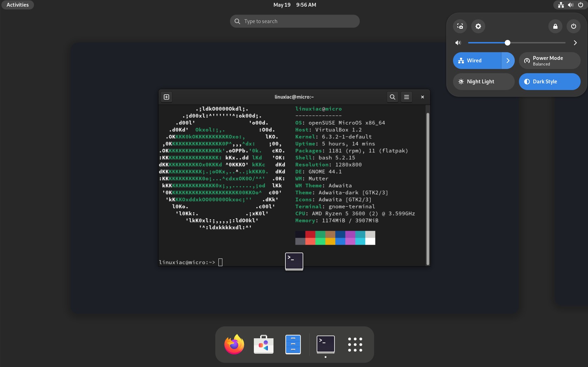Open the calendar from the clock May 19
Image resolution: width=588 pixels, height=367 pixels.
click(x=295, y=5)
